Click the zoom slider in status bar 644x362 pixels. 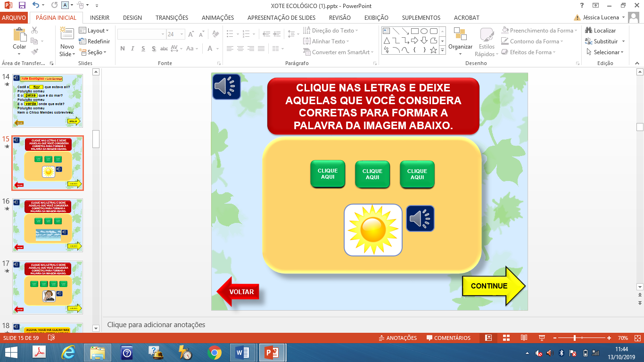[x=574, y=338]
